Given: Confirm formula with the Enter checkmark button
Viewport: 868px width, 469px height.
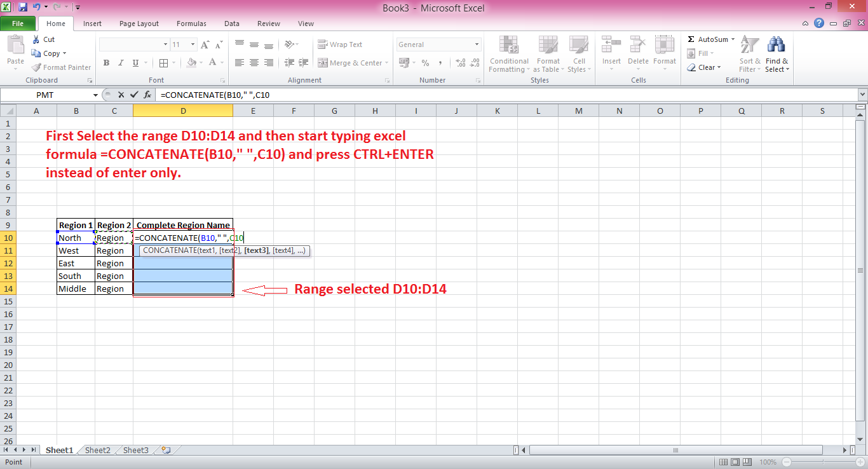Looking at the screenshot, I should 134,94.
